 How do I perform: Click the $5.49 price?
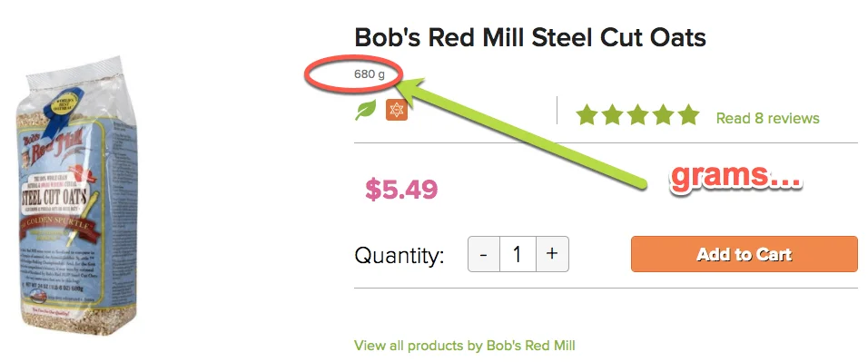(401, 190)
